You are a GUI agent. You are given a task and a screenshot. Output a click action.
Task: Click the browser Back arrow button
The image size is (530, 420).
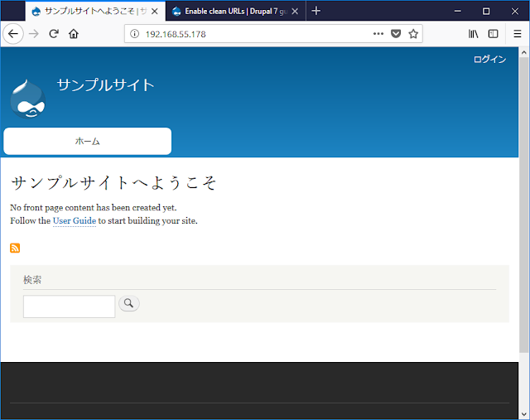click(13, 34)
